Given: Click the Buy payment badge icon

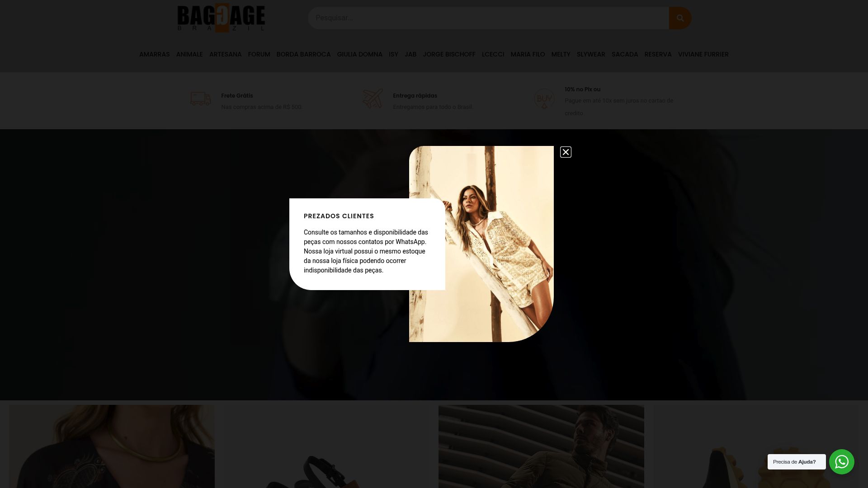Looking at the screenshot, I should click(x=544, y=99).
